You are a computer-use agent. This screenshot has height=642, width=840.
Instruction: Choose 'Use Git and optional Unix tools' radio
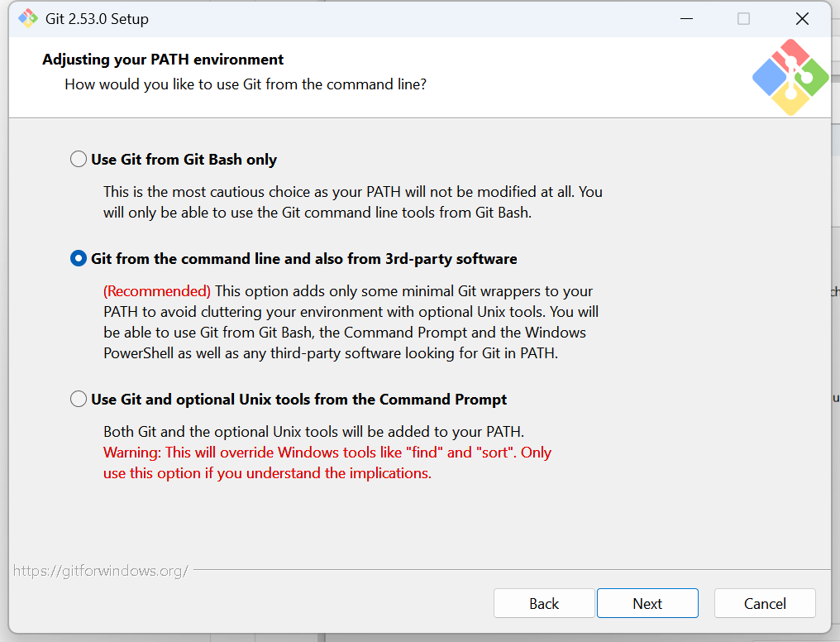[79, 400]
